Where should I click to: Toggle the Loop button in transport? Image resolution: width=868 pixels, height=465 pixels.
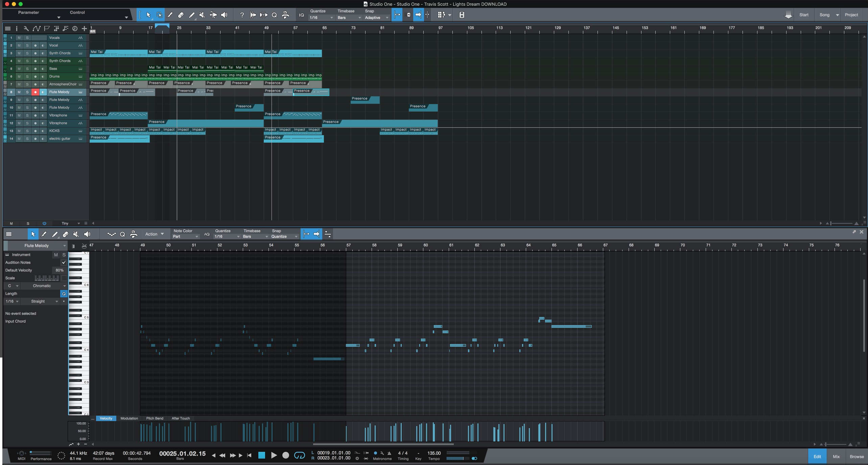[x=299, y=455]
